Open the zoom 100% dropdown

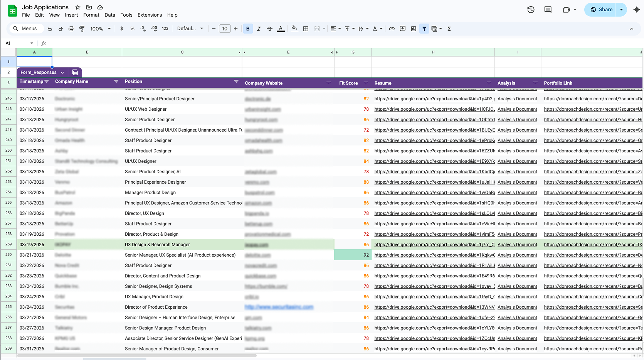click(x=100, y=29)
